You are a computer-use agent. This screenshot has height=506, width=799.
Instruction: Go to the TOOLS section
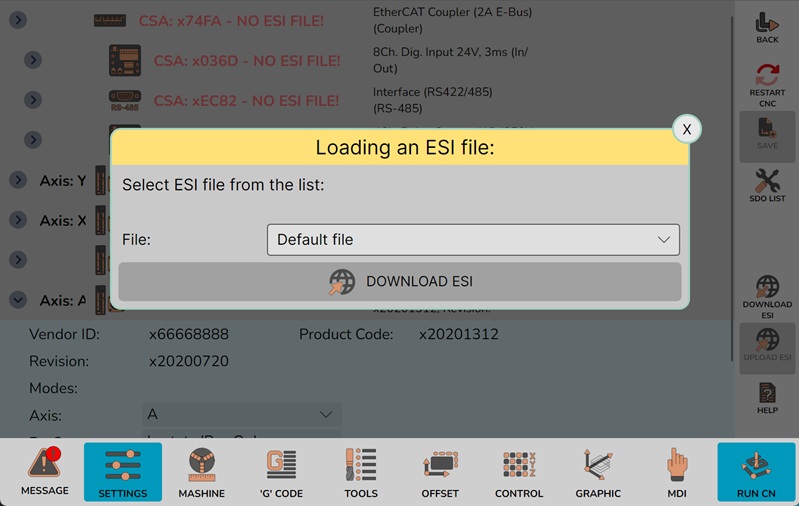[360, 472]
